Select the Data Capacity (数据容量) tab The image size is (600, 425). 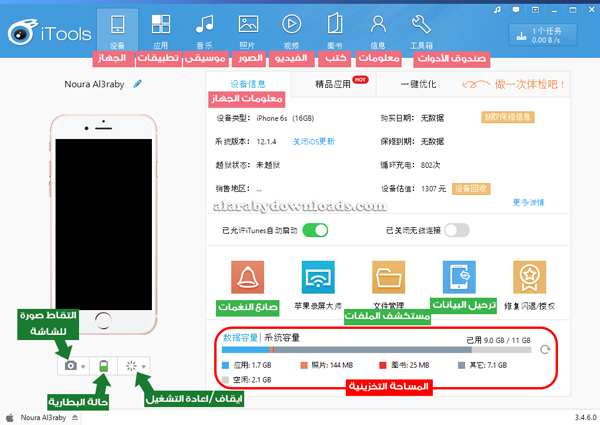[240, 337]
